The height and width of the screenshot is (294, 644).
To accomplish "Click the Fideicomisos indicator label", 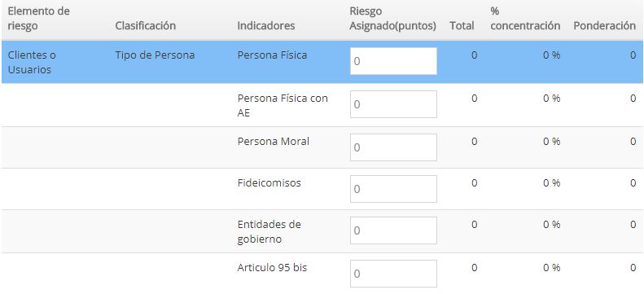I will [269, 182].
